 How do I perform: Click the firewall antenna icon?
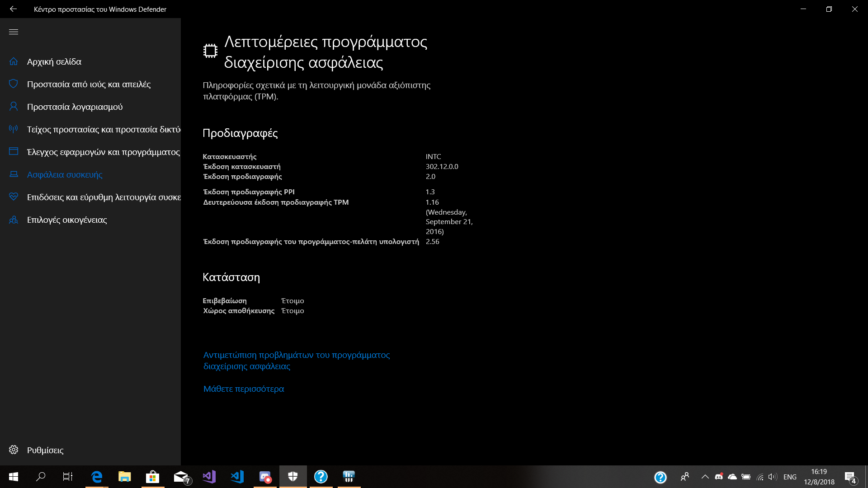[x=14, y=129]
